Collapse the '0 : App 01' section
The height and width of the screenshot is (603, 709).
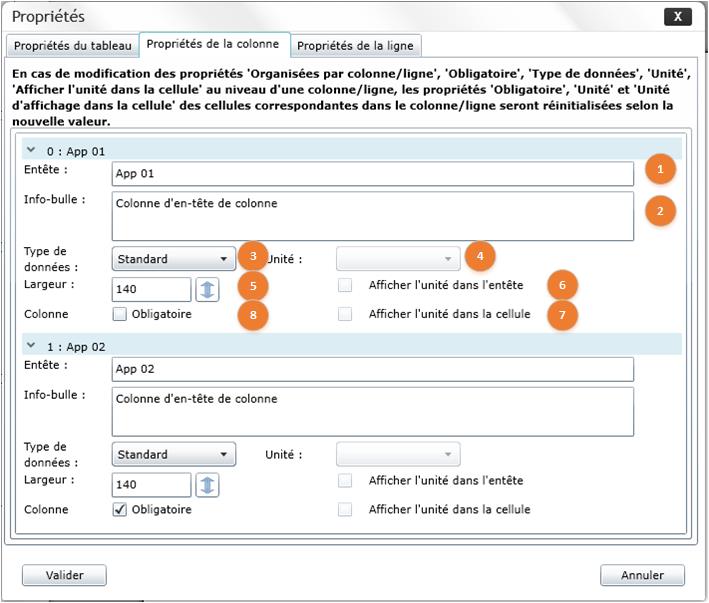click(x=31, y=150)
